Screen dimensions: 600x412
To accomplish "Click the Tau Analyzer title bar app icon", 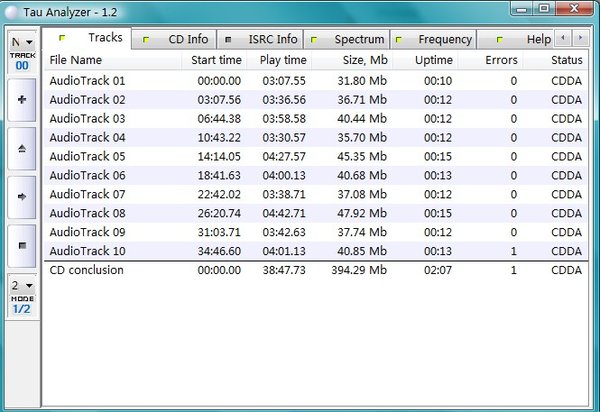I will click(x=11, y=12).
